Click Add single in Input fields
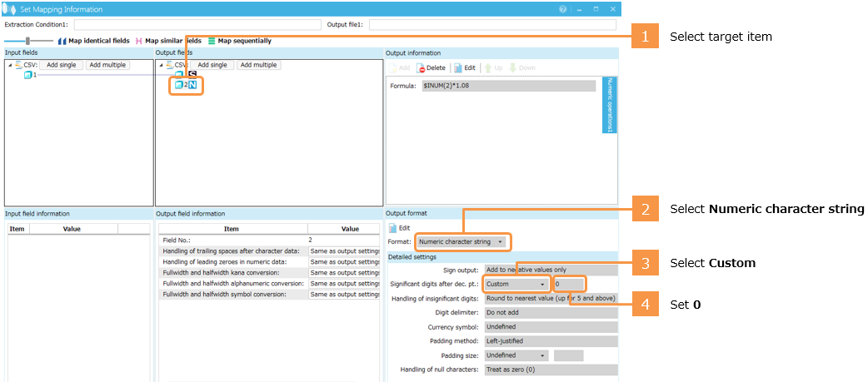 pos(62,65)
